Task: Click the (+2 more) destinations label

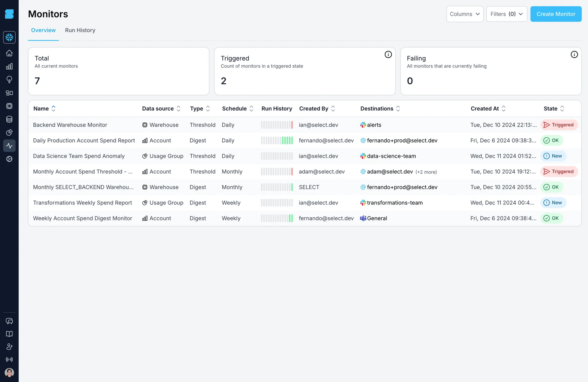Action: [426, 172]
